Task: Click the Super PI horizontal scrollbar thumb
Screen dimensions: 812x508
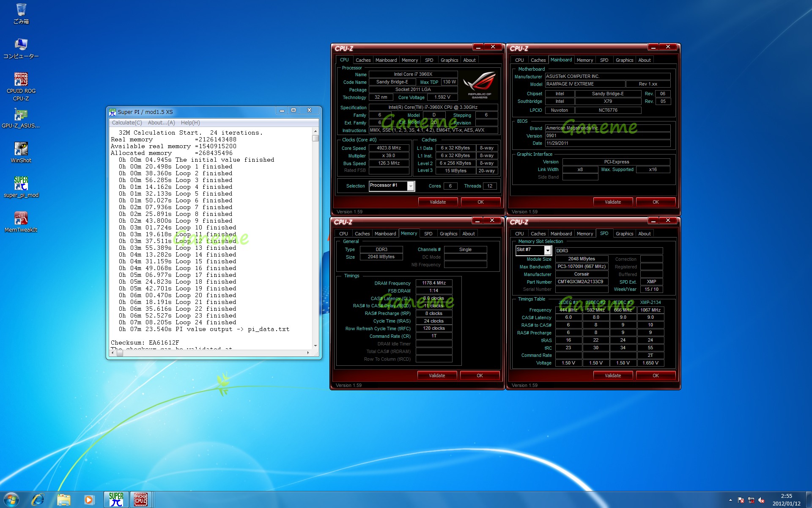Action: click(x=120, y=353)
